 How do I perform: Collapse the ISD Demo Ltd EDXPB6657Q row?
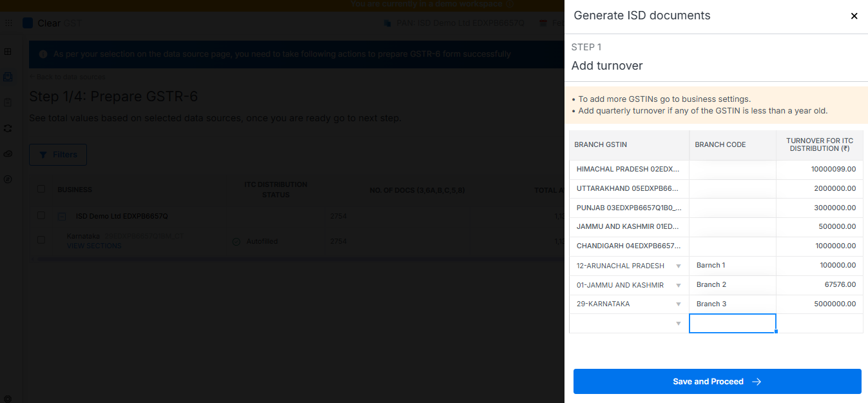pos(62,217)
